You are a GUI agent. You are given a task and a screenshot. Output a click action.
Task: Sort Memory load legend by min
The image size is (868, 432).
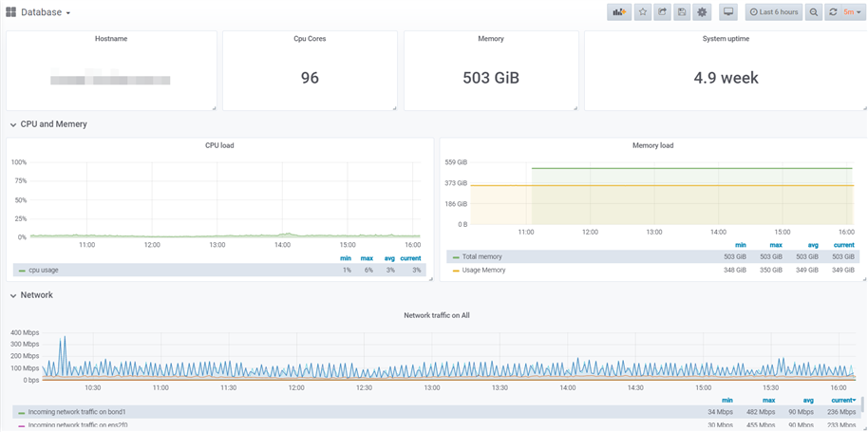pos(742,245)
